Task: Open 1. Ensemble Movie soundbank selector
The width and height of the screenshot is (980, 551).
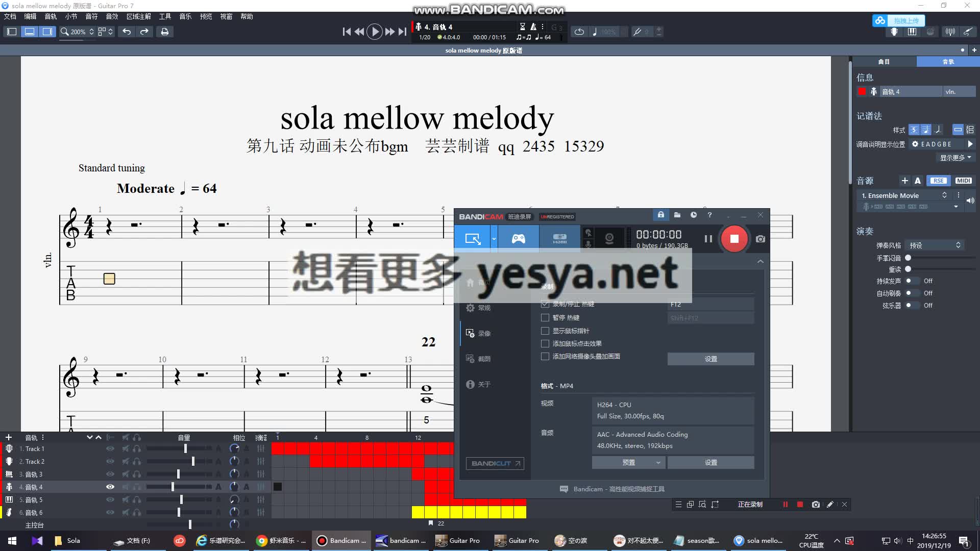Action: (903, 195)
